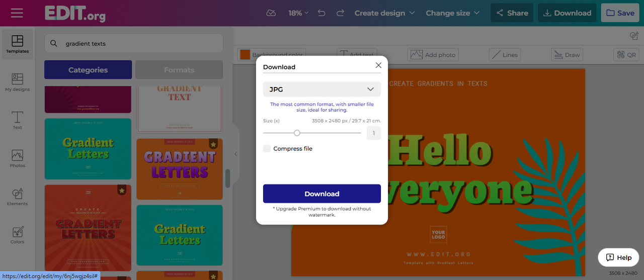Viewport: 644px width, 280px height.
Task: Save the design with Save button
Action: (620, 13)
